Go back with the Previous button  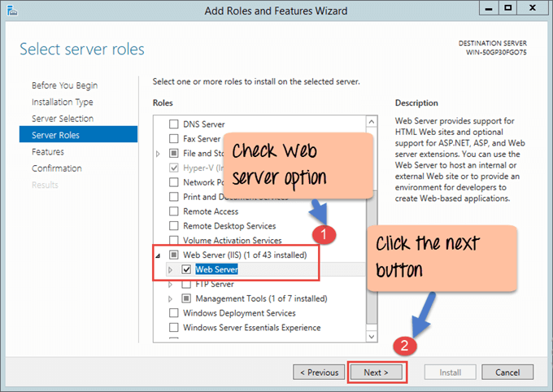pos(319,372)
